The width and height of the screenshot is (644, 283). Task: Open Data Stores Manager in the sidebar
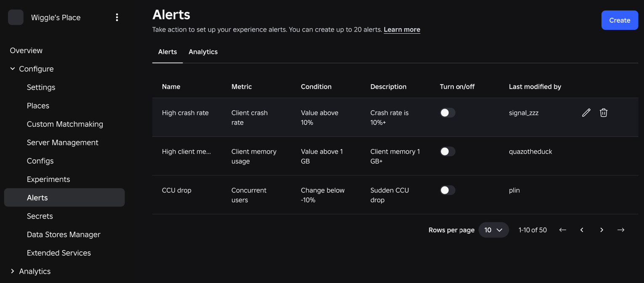[x=64, y=235]
